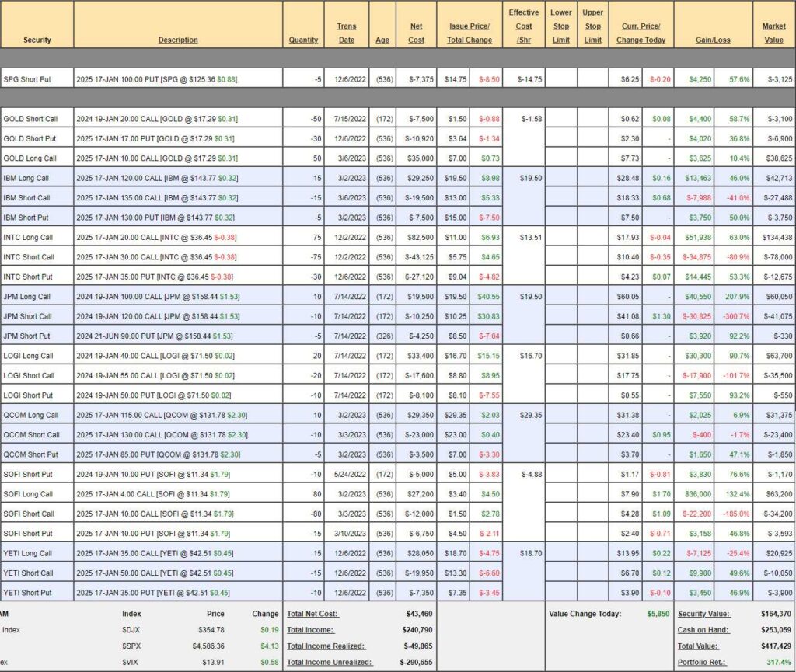Image resolution: width=796 pixels, height=672 pixels.
Task: Click the Lower Stop Limit cell for GOLD Short Call
Action: (x=560, y=119)
